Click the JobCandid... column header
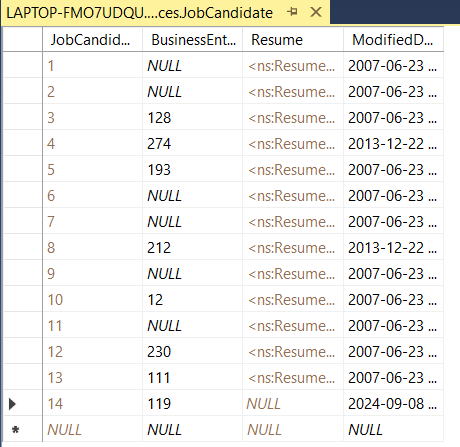This screenshot has width=460, height=447. [92, 40]
